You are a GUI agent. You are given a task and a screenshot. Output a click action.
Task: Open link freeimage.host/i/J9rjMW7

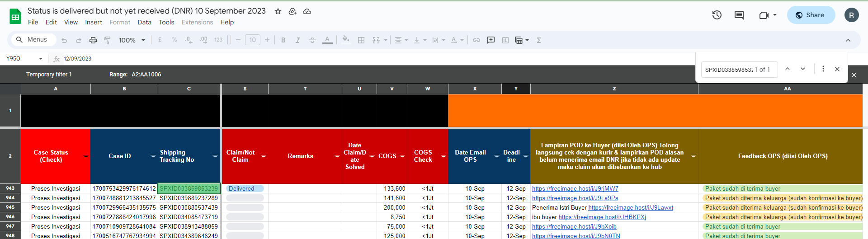click(575, 189)
